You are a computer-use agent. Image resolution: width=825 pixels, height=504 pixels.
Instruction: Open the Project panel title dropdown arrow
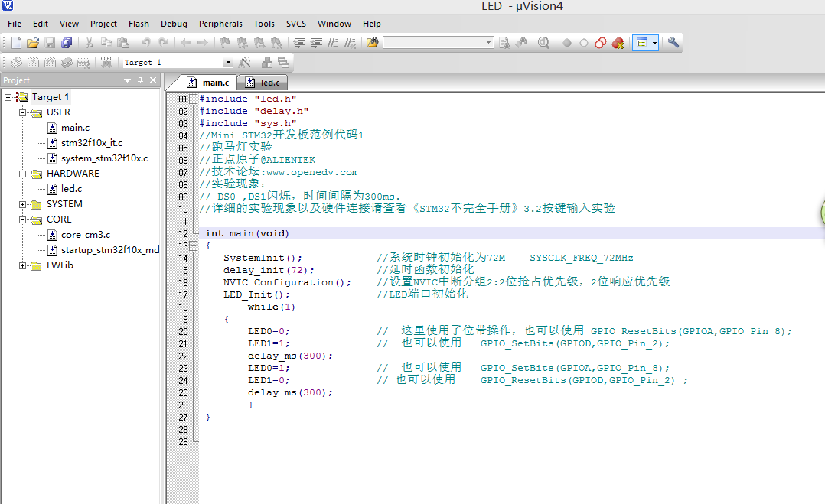[127, 80]
